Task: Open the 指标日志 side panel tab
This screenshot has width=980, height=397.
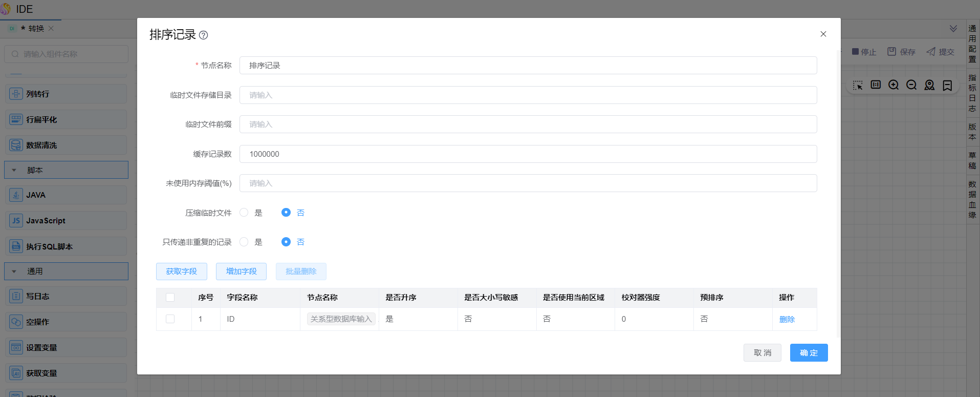Action: pos(972,93)
